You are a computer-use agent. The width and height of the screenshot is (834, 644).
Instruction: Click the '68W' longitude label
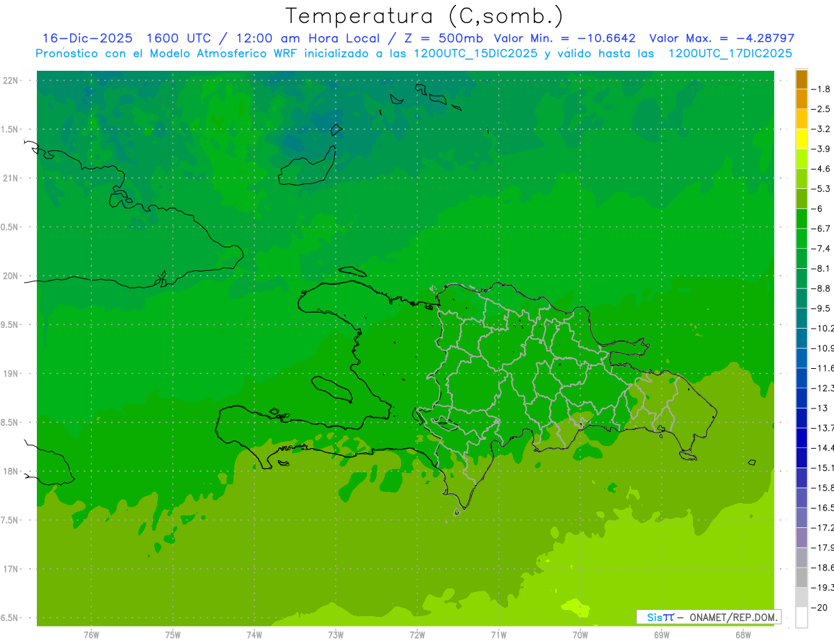(743, 635)
